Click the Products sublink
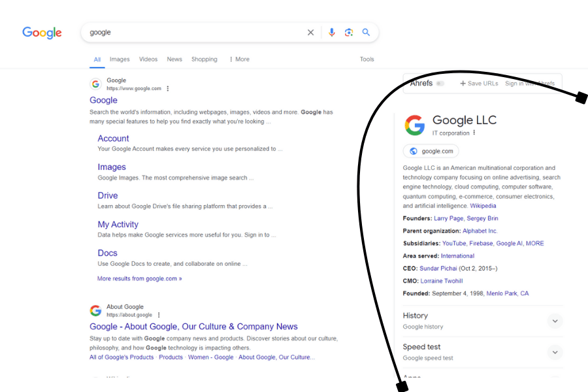This screenshot has height=392, width=588. coord(171,357)
